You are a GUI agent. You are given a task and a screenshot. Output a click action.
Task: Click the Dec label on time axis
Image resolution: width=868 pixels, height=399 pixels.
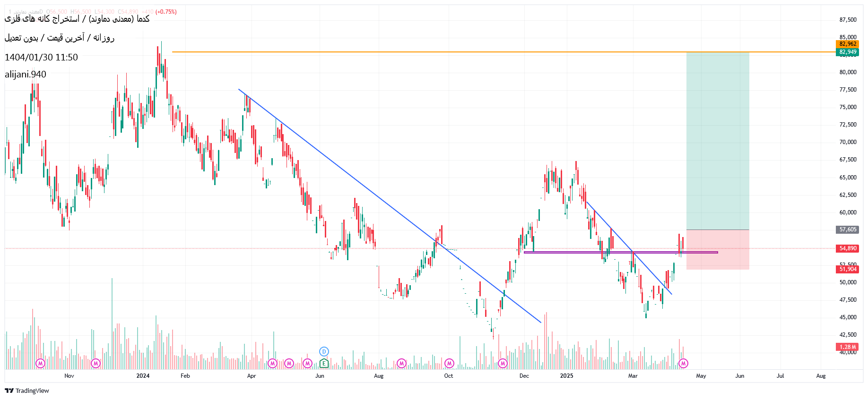[x=524, y=376]
